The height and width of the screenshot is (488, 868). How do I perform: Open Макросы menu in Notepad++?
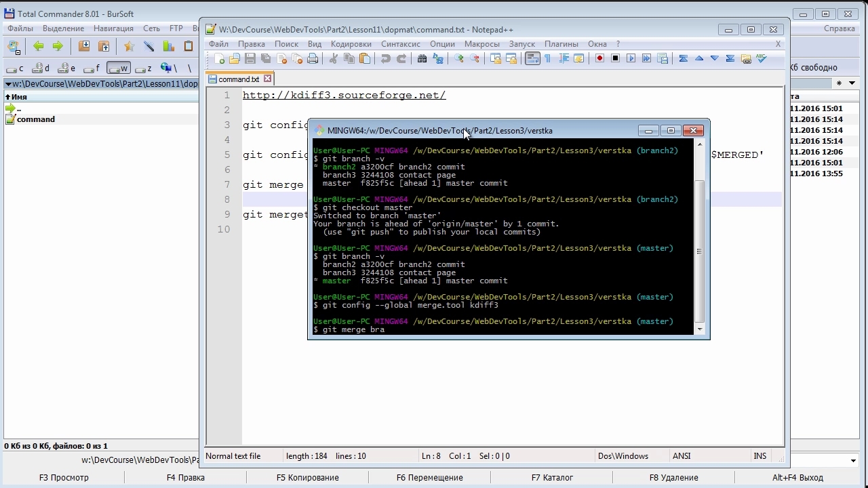click(481, 44)
